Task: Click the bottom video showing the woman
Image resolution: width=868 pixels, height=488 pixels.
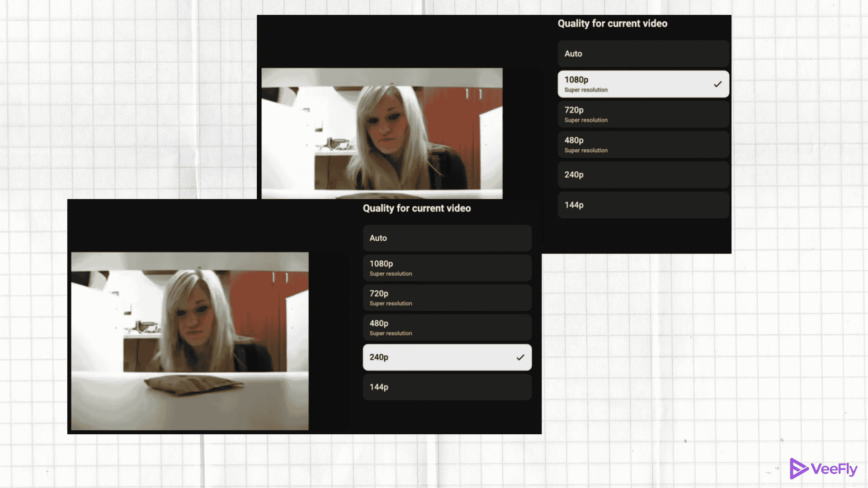Action: coord(190,342)
